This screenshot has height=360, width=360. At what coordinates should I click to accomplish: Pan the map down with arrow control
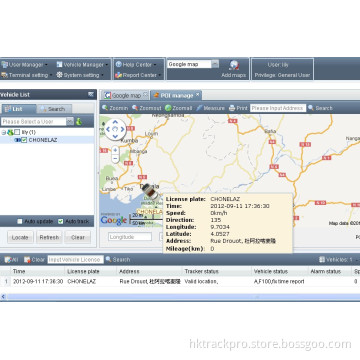pyautogui.click(x=115, y=136)
